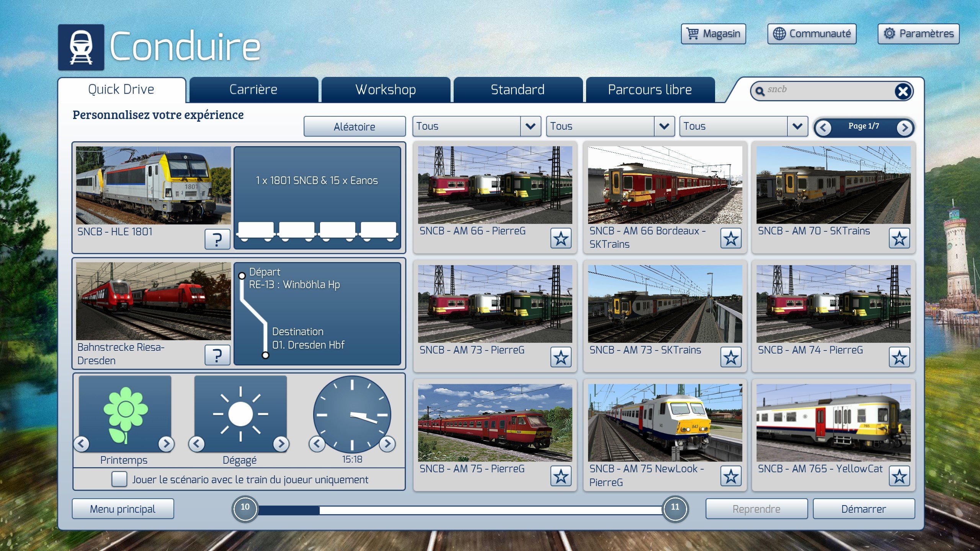Return to Menu principal
This screenshot has width=980, height=551.
[123, 509]
